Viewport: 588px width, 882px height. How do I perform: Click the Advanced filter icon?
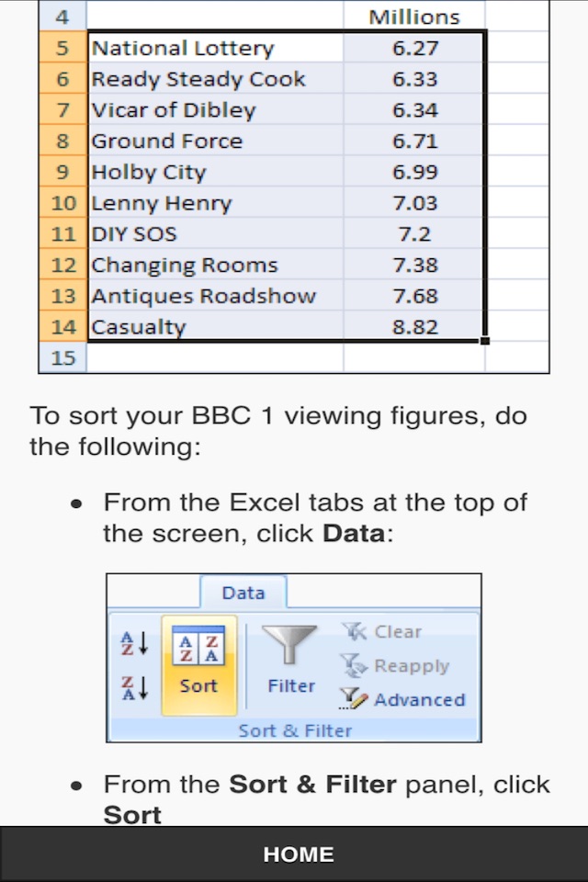[354, 699]
